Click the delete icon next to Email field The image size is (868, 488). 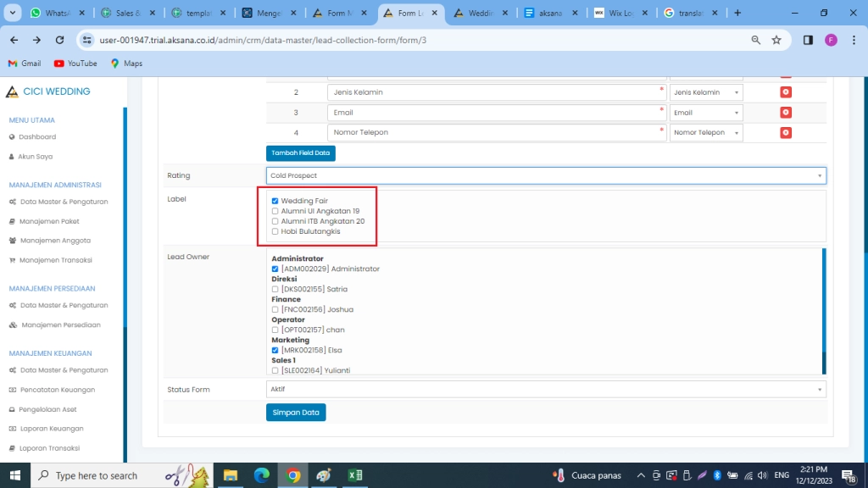pyautogui.click(x=785, y=112)
